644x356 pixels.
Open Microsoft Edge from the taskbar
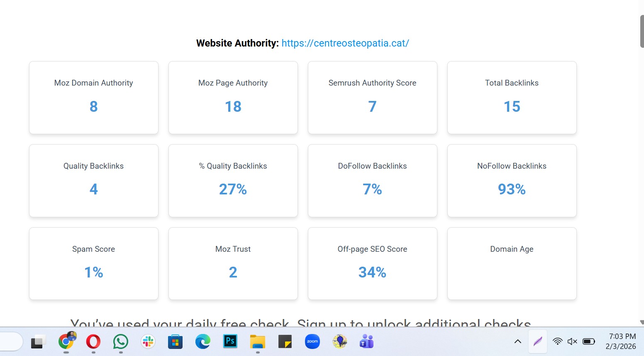coord(202,341)
